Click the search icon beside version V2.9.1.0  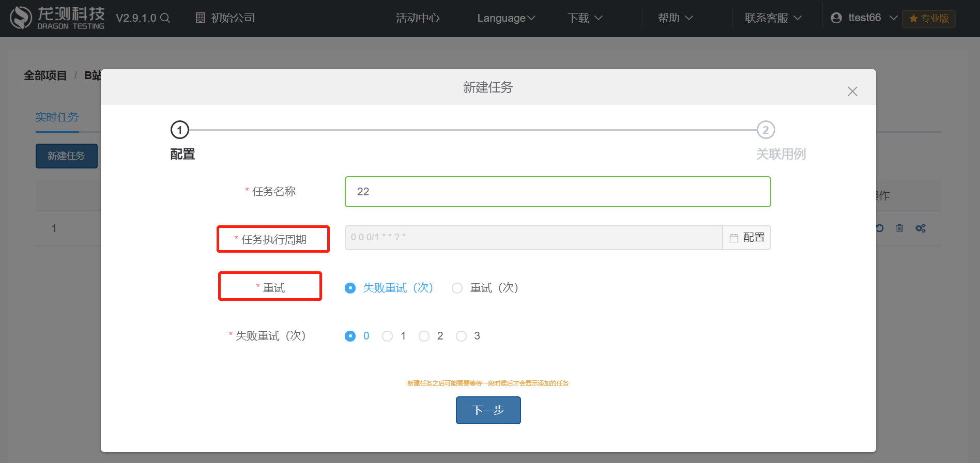[165, 18]
